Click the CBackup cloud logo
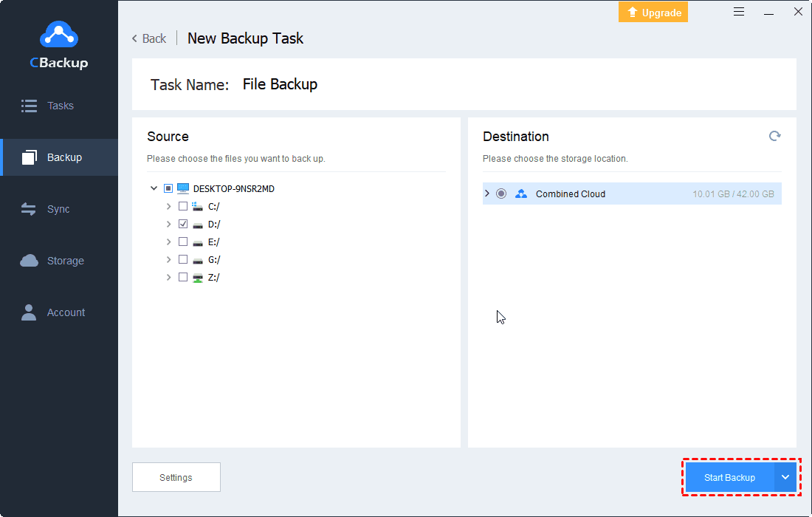 pos(59,34)
